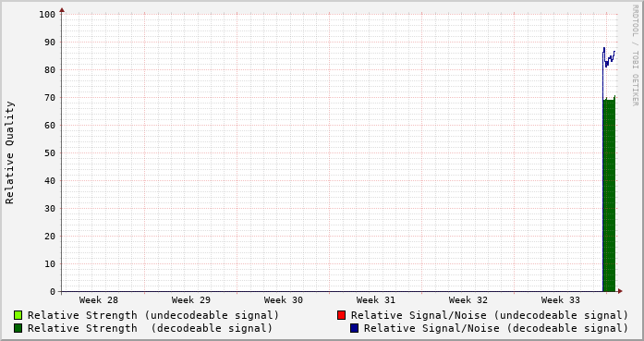644x341 pixels.
Task: Click the red undecodeable Signal/Noise swatch
Action: click(x=341, y=315)
